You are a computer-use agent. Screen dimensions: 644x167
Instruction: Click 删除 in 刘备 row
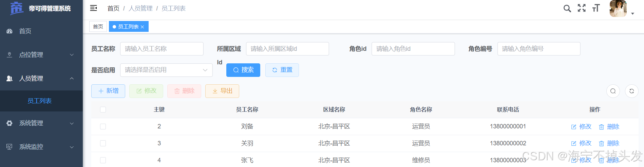pyautogui.click(x=609, y=127)
